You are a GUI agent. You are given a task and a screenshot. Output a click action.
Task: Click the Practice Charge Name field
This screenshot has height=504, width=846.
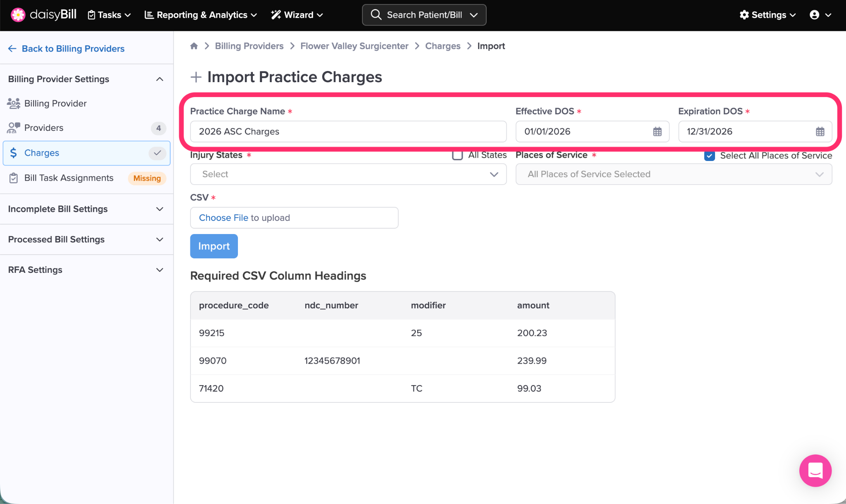[x=348, y=132]
